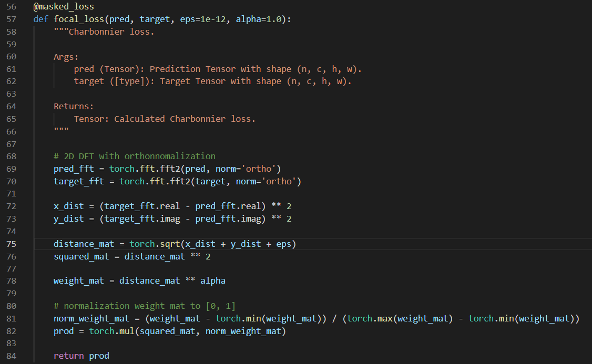Click line number 75 in gutter

pyautogui.click(x=12, y=244)
